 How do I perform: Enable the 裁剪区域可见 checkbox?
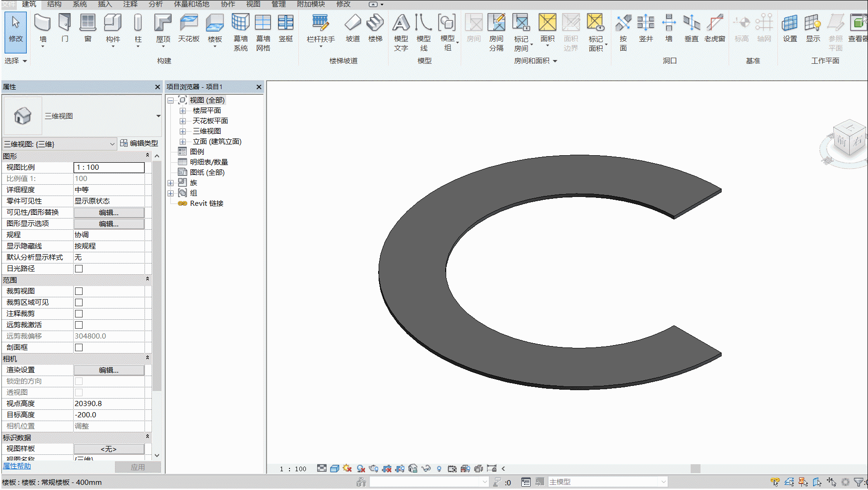(x=79, y=302)
